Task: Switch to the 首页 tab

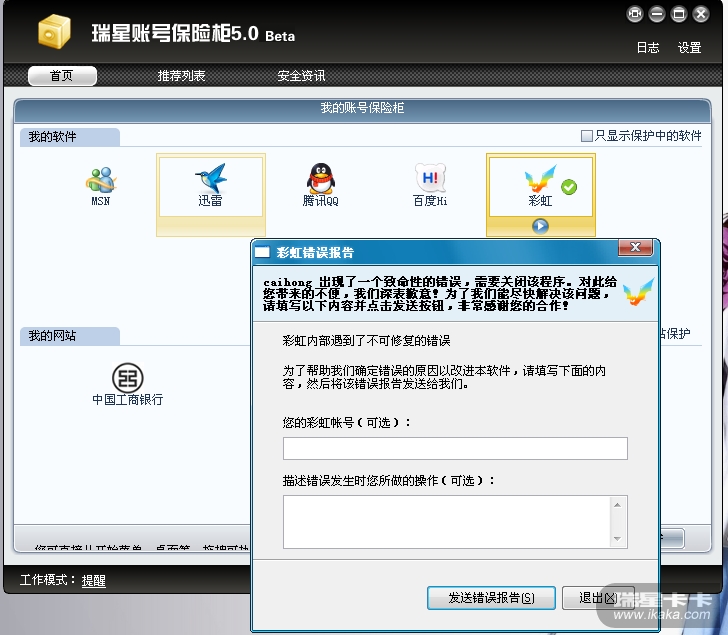Action: coord(62,76)
